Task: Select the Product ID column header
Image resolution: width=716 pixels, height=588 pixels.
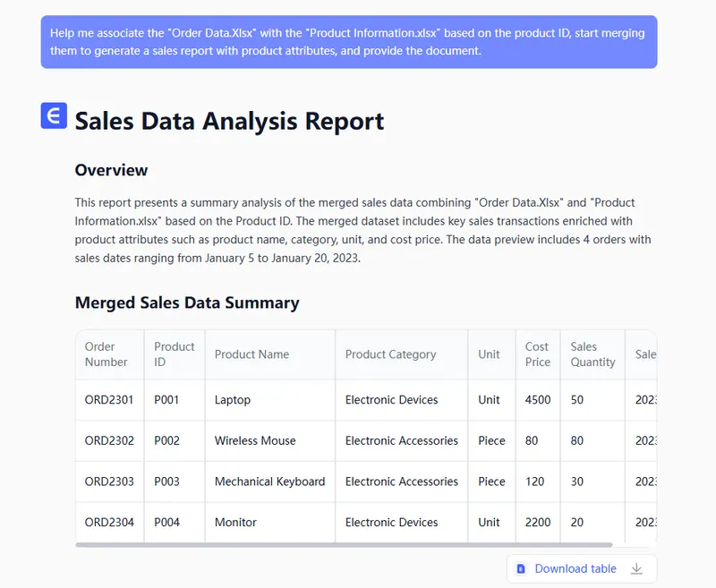Action: (174, 354)
